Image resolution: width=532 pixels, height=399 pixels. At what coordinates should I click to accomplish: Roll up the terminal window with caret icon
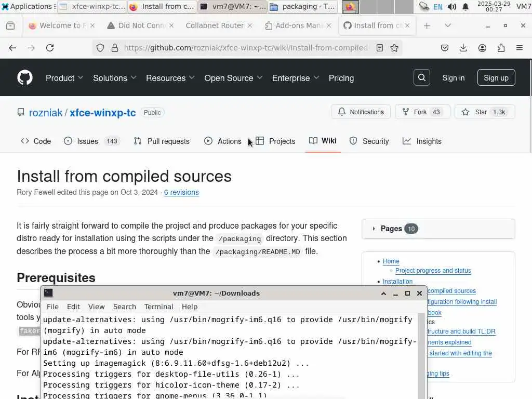[384, 294]
